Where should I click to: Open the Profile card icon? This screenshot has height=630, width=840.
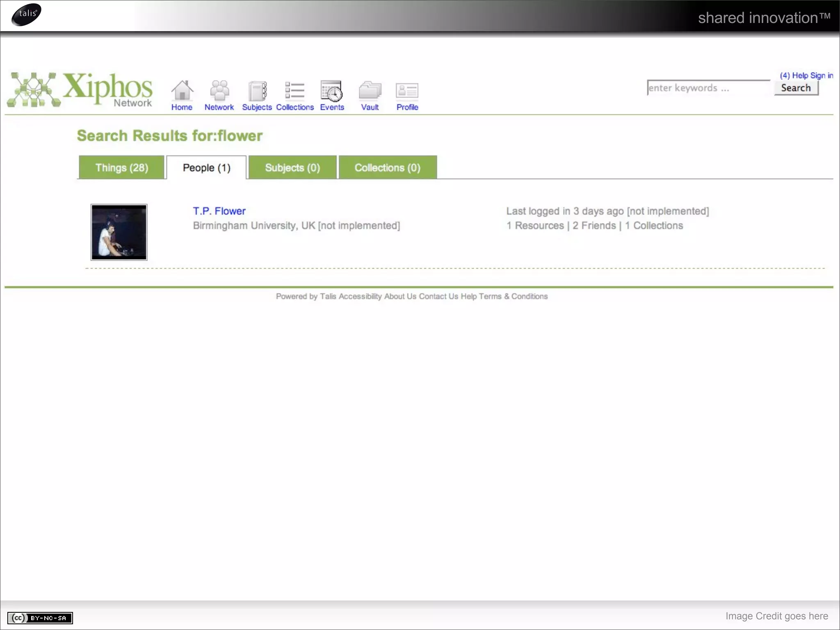coord(407,91)
